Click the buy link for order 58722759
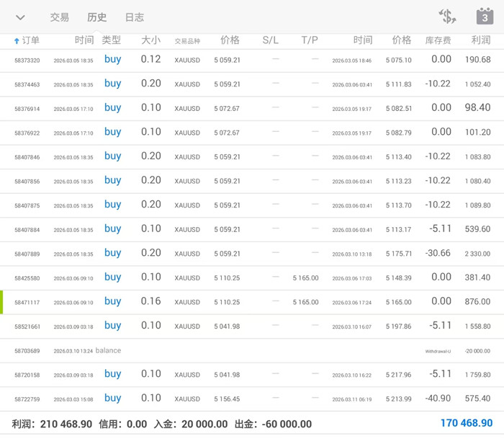 pyautogui.click(x=112, y=398)
